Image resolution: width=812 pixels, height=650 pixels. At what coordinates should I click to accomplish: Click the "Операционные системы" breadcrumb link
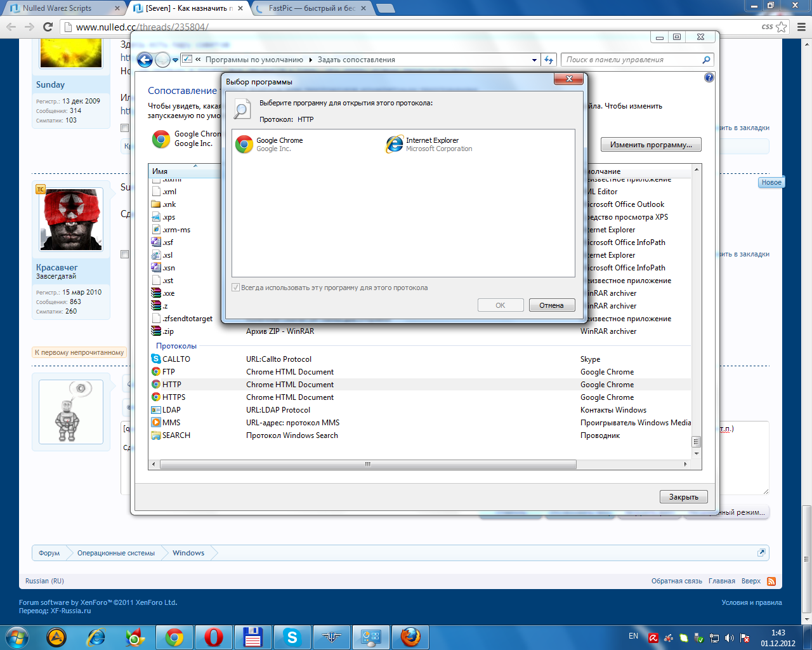click(x=116, y=553)
